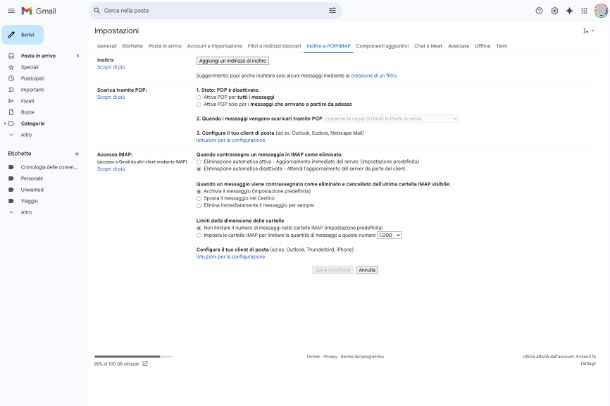Click the Gmail logo
This screenshot has height=406, width=610.
click(x=39, y=11)
